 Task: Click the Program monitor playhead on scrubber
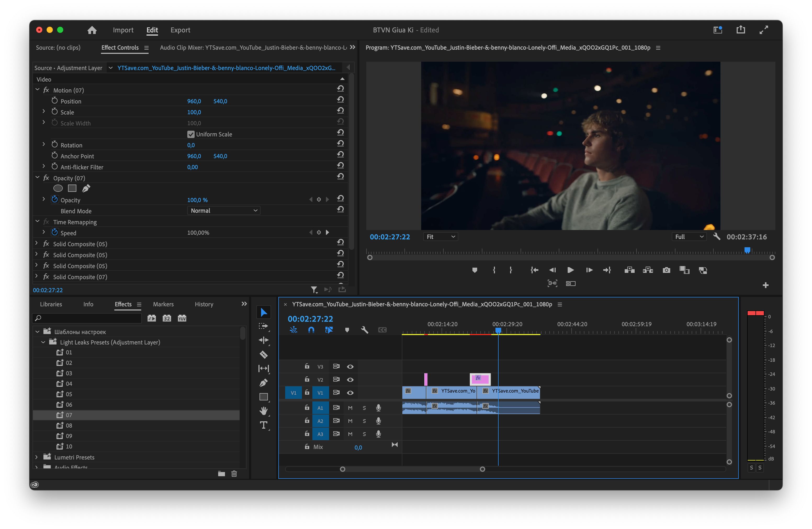pyautogui.click(x=747, y=251)
